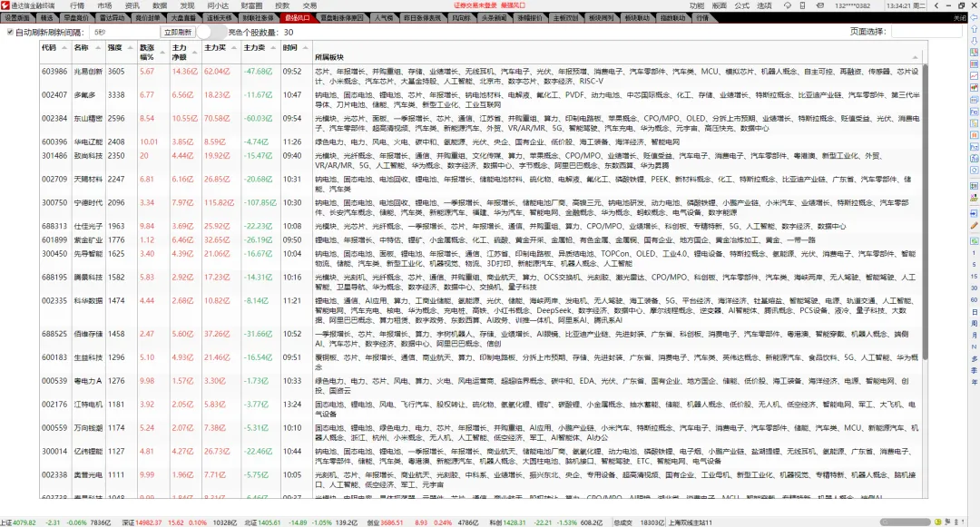Select stock code 300750 宁德时代
The image size is (980, 527).
pyautogui.click(x=54, y=203)
